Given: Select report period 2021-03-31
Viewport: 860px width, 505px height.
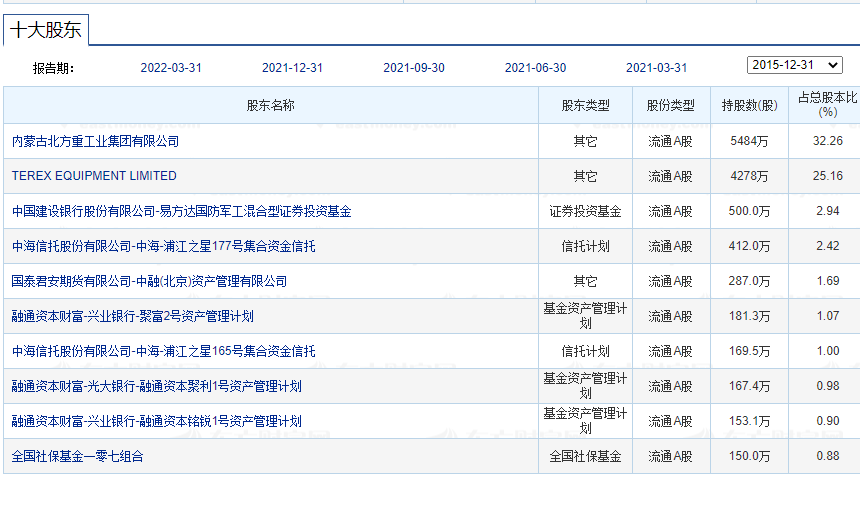Looking at the screenshot, I should 657,68.
